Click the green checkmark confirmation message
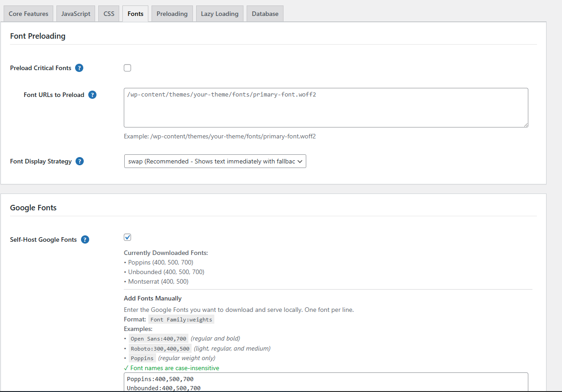This screenshot has height=392, width=562. pyautogui.click(x=172, y=368)
